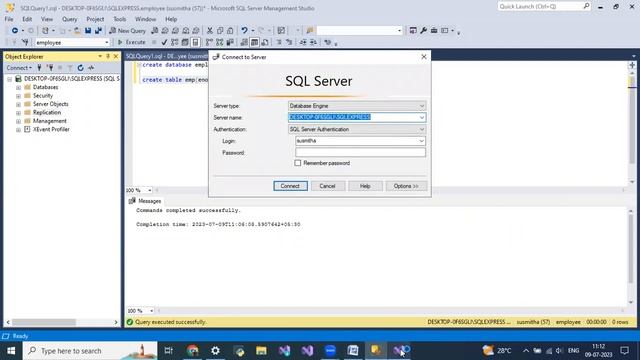Viewport: 640px width, 360px height.
Task: Click the Windows Start button
Action: [11, 351]
